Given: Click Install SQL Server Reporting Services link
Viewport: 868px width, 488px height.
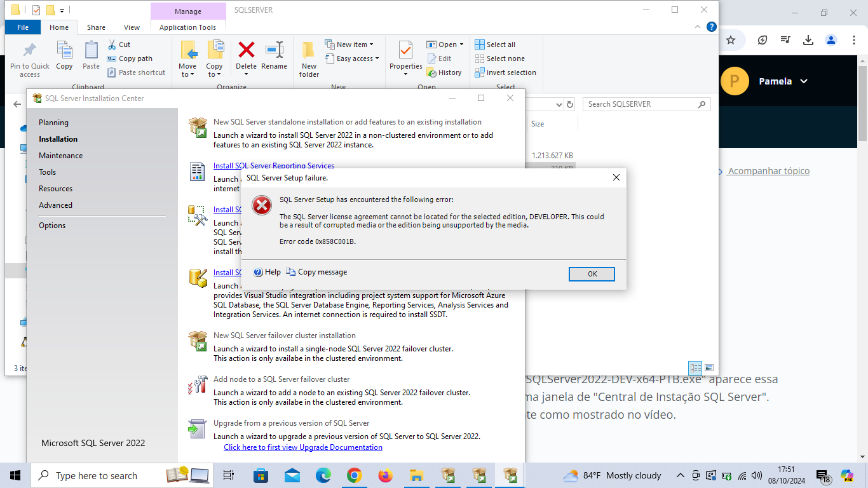Looking at the screenshot, I should (x=274, y=165).
